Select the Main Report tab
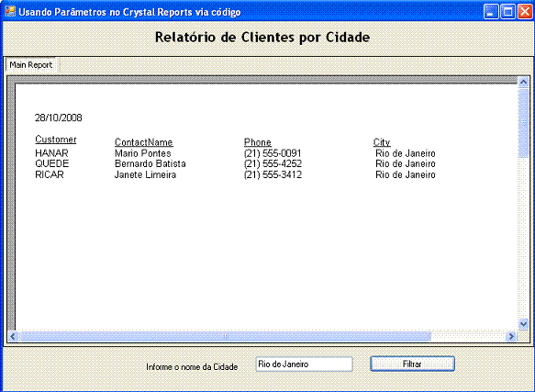 30,65
